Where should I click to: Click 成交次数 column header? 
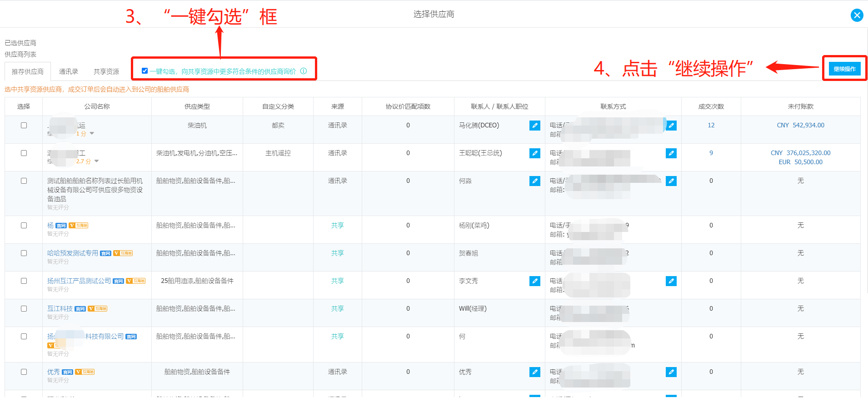711,106
